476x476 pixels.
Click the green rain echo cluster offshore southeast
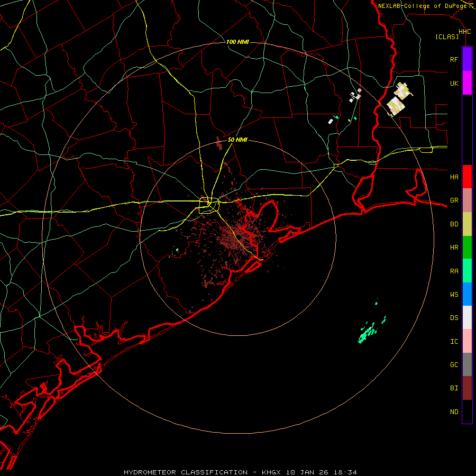(368, 334)
